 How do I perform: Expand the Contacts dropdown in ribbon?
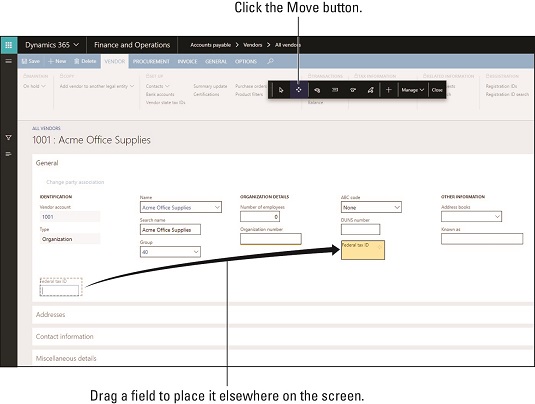click(158, 86)
